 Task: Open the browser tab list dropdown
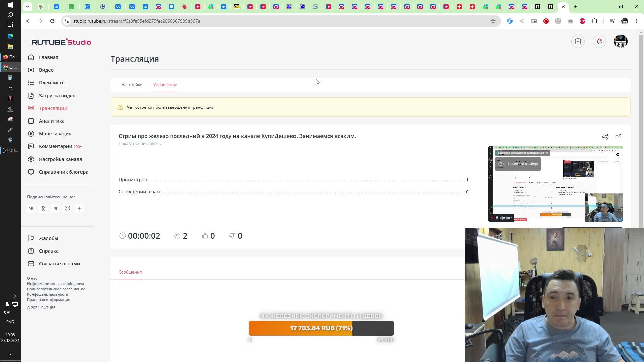pos(28,7)
